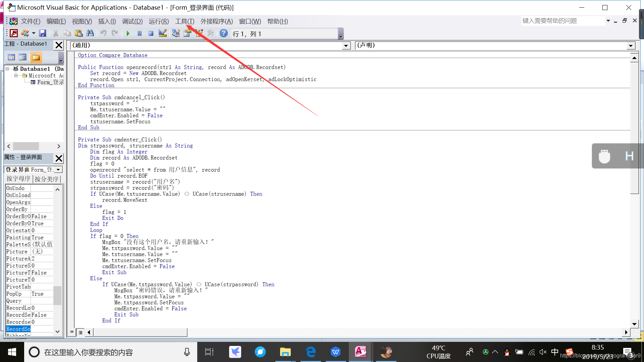
Task: Click the help question search box
Action: [563, 21]
